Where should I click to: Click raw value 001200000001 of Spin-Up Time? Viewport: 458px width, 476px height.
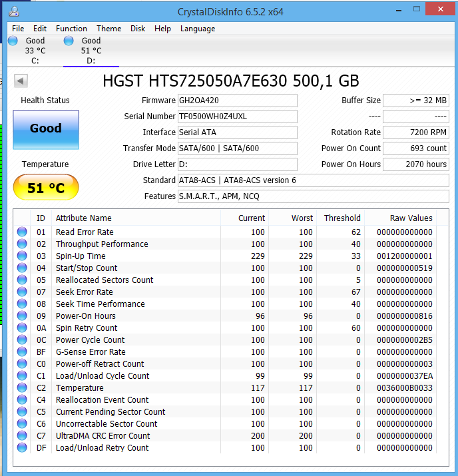click(405, 256)
